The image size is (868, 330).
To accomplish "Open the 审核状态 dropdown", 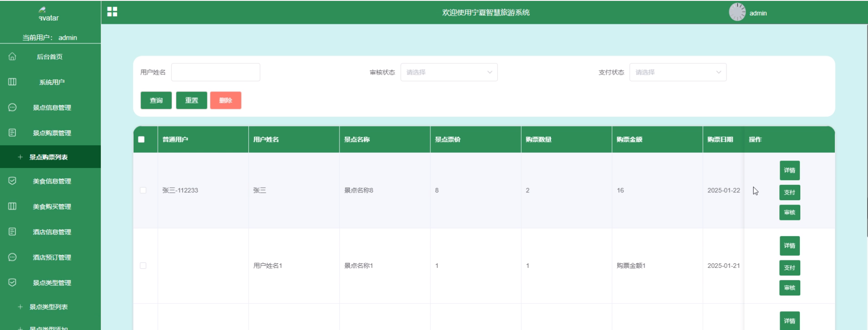I will coord(449,72).
